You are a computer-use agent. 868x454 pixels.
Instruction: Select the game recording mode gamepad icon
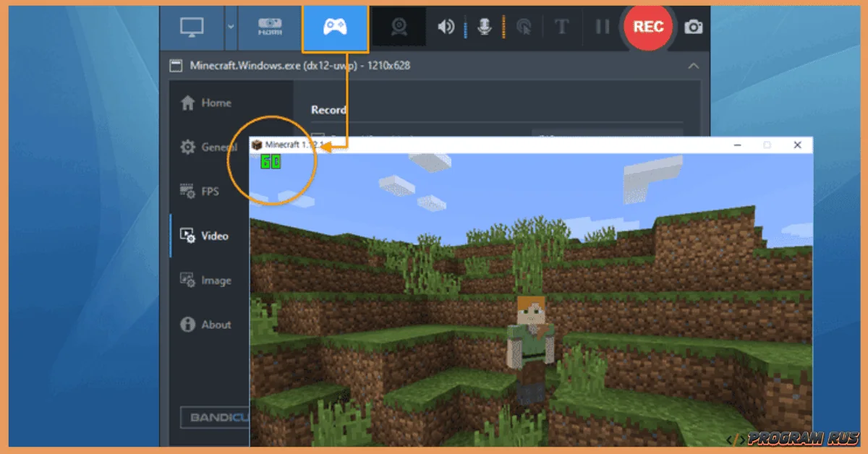(334, 27)
